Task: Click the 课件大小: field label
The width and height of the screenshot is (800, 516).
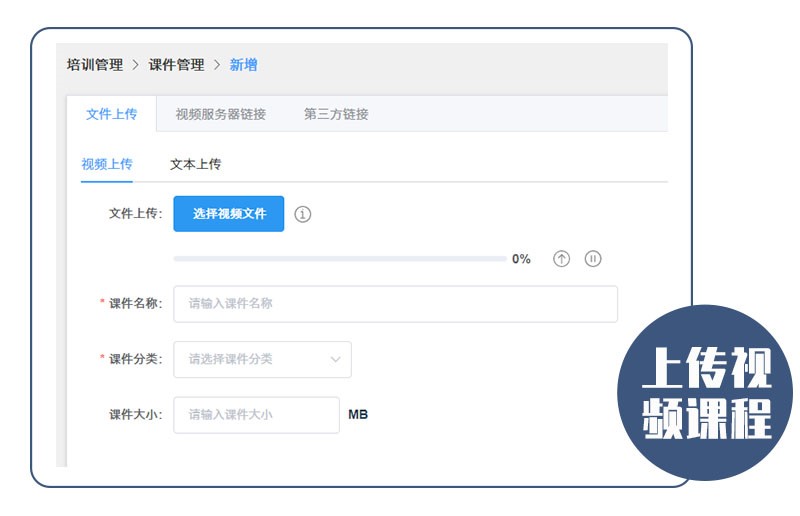Action: pyautogui.click(x=136, y=414)
